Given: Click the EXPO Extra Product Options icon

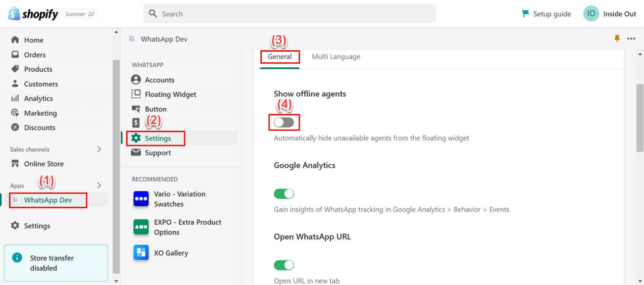Looking at the screenshot, I should pos(141,227).
